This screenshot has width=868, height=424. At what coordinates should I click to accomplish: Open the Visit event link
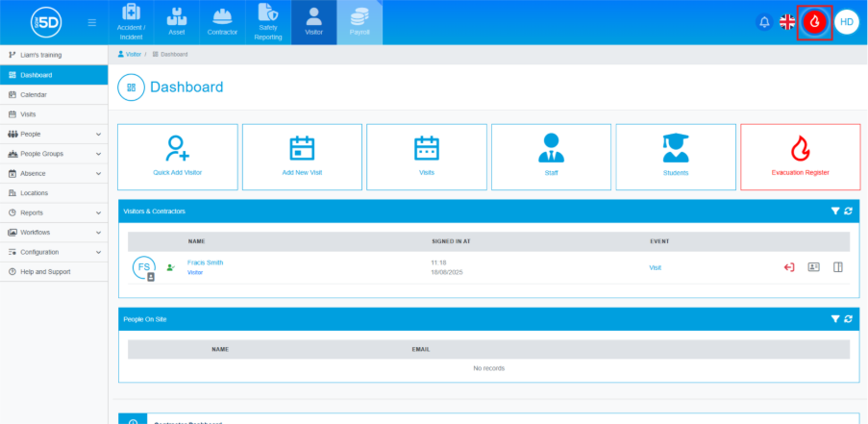(x=655, y=267)
